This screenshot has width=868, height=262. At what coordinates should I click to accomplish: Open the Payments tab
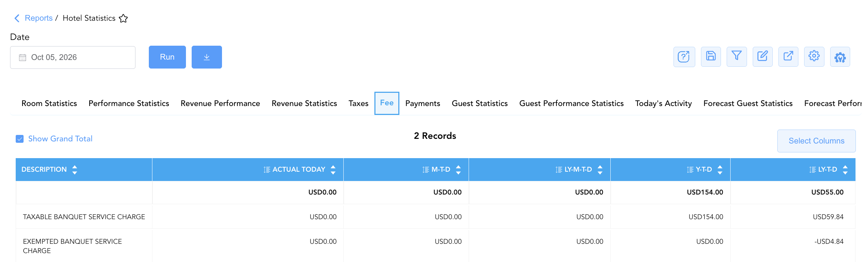tap(423, 104)
